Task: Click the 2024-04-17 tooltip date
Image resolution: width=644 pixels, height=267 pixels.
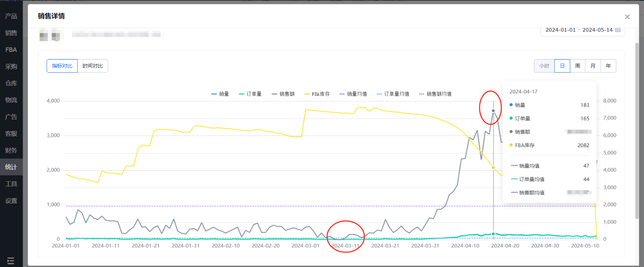Action: [523, 91]
